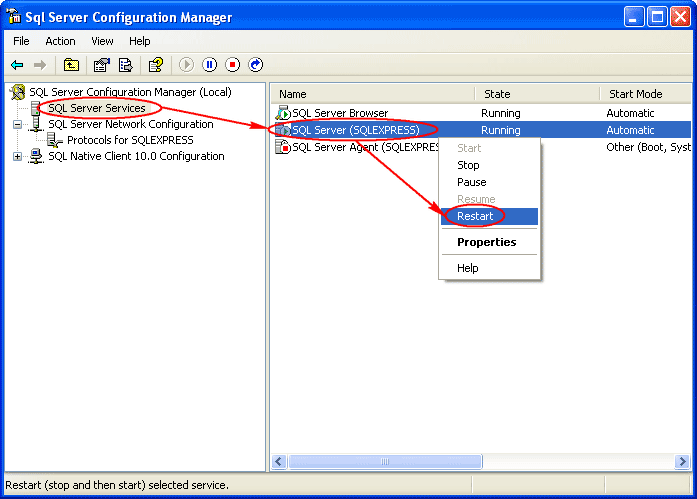
Task: Click the Up one level folder icon
Action: [71, 65]
